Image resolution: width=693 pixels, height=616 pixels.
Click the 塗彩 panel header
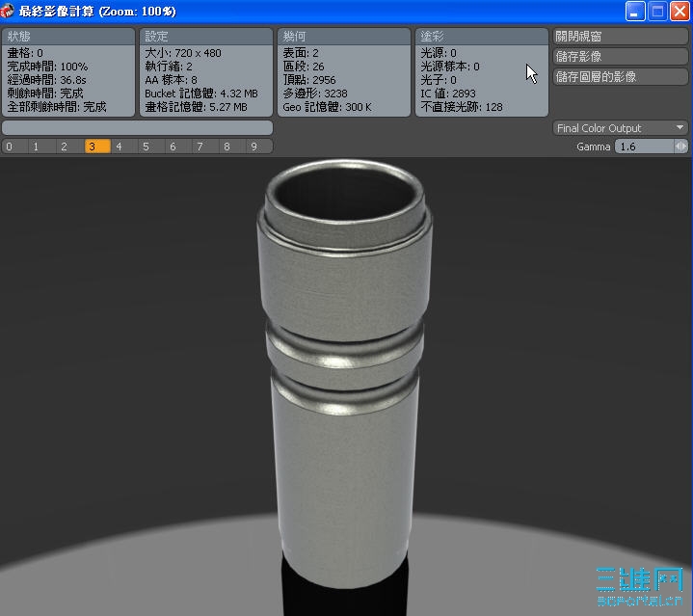coord(482,37)
